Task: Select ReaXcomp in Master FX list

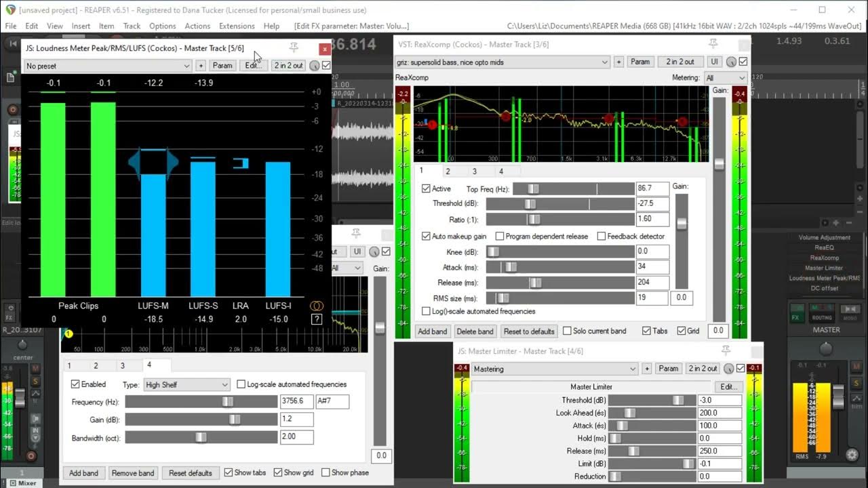Action: [x=825, y=258]
